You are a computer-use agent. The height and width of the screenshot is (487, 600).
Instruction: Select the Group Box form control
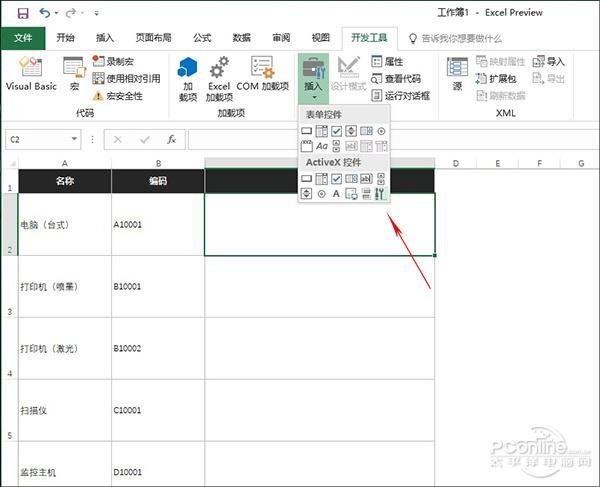[306, 146]
